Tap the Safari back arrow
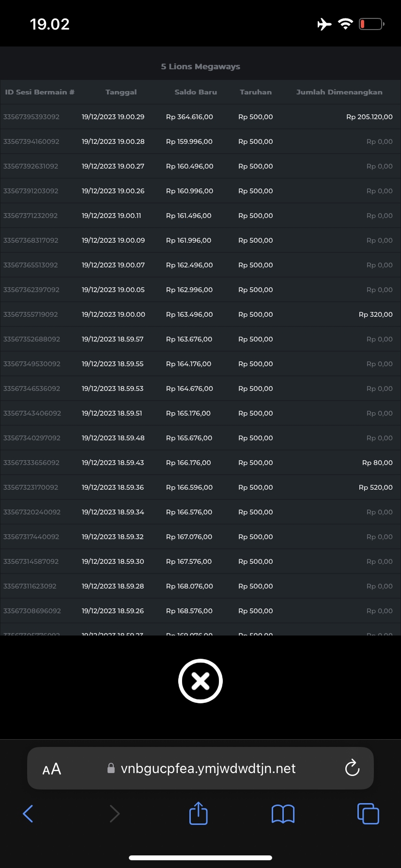This screenshot has width=401, height=868. point(28,814)
